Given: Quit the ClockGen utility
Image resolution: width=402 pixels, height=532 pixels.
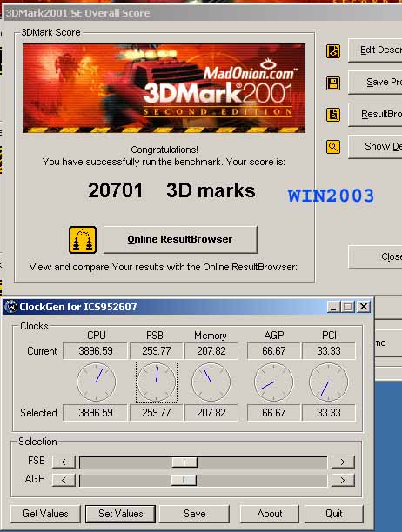Looking at the screenshot, I should pos(334,514).
